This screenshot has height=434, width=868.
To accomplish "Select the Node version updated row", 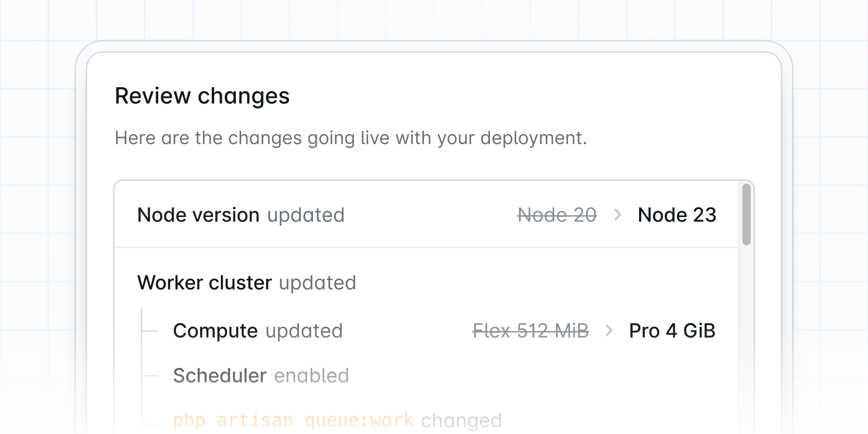I will coord(426,215).
